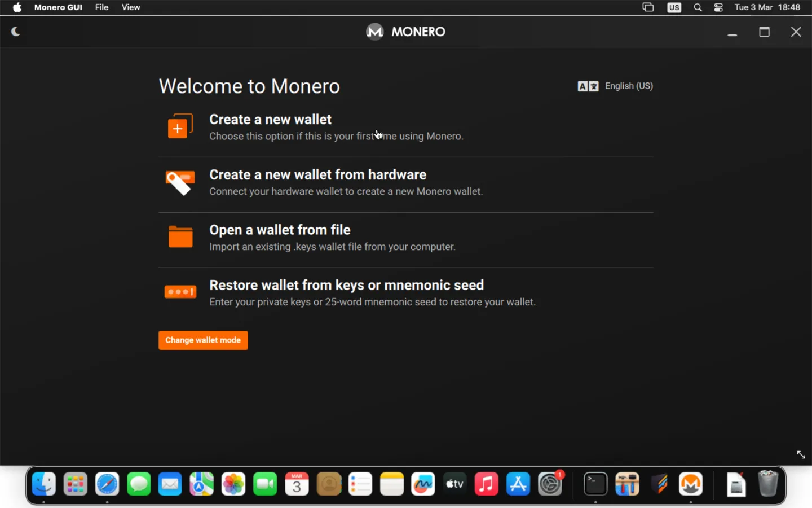Open the Apple menu
This screenshot has height=508, width=812.
(x=17, y=7)
